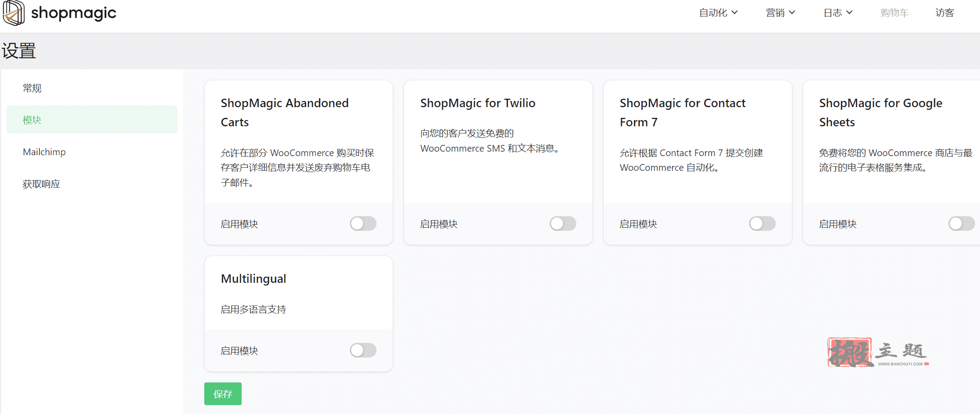Click the ShopMagic Abandoned Carts card title

[285, 113]
